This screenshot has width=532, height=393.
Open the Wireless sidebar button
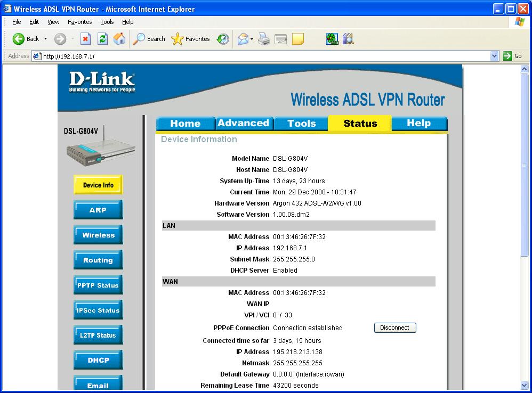(x=98, y=235)
